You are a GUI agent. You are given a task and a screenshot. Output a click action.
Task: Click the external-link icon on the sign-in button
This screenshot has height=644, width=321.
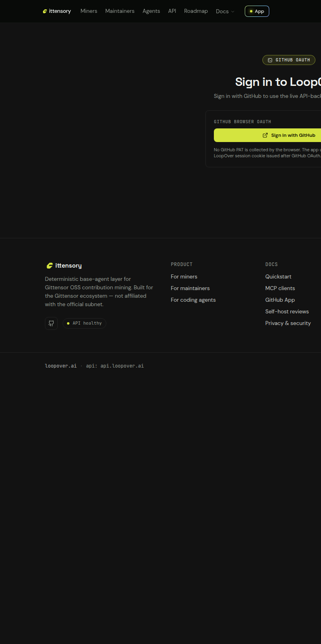pyautogui.click(x=265, y=135)
